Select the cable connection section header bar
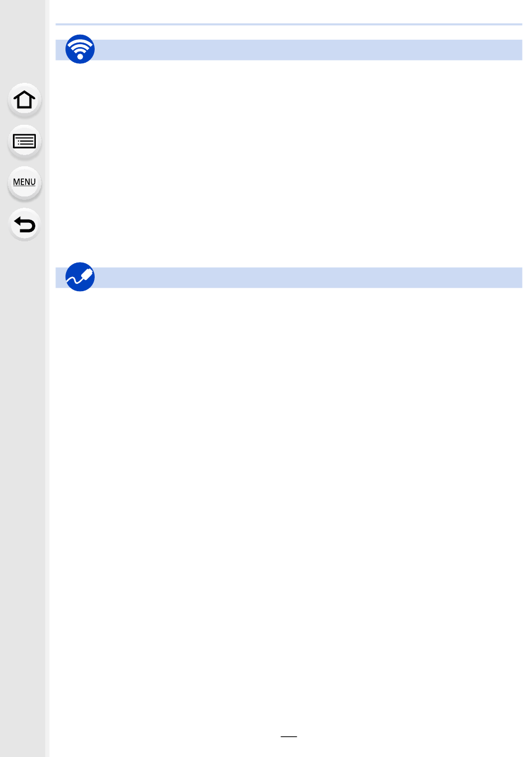This screenshot has width=532, height=757. click(289, 278)
